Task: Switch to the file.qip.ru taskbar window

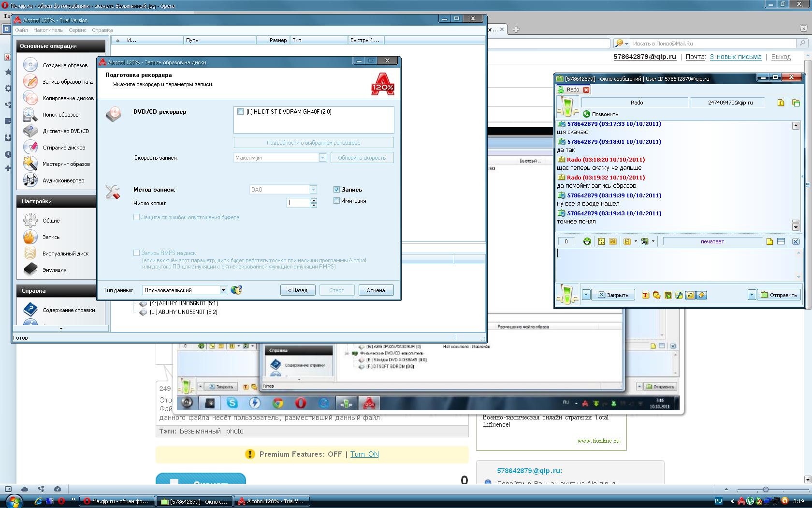Action: point(117,501)
